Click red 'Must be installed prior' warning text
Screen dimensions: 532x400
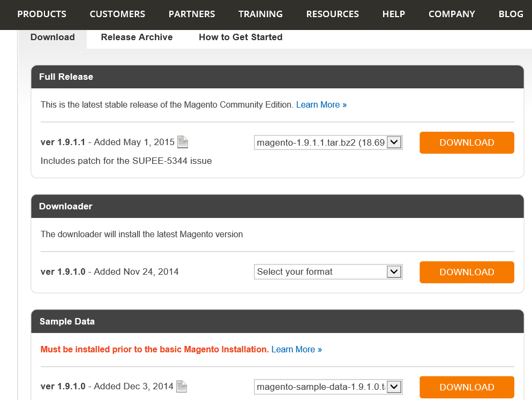(155, 350)
